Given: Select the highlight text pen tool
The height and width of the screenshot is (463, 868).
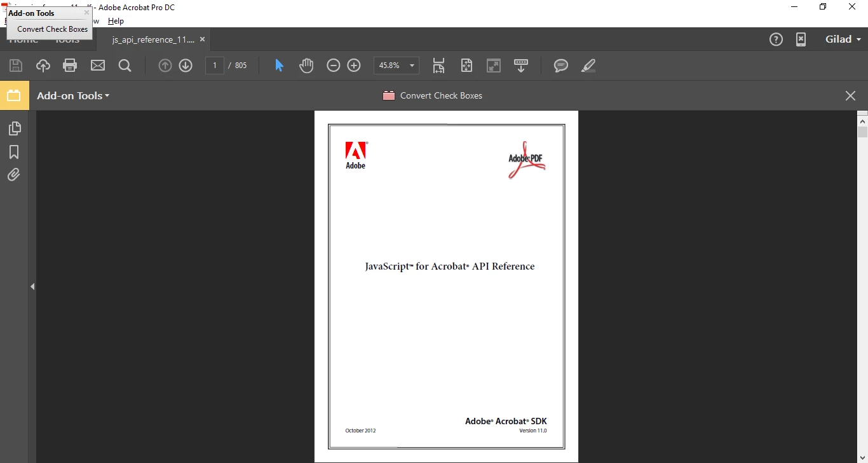Looking at the screenshot, I should (x=588, y=66).
